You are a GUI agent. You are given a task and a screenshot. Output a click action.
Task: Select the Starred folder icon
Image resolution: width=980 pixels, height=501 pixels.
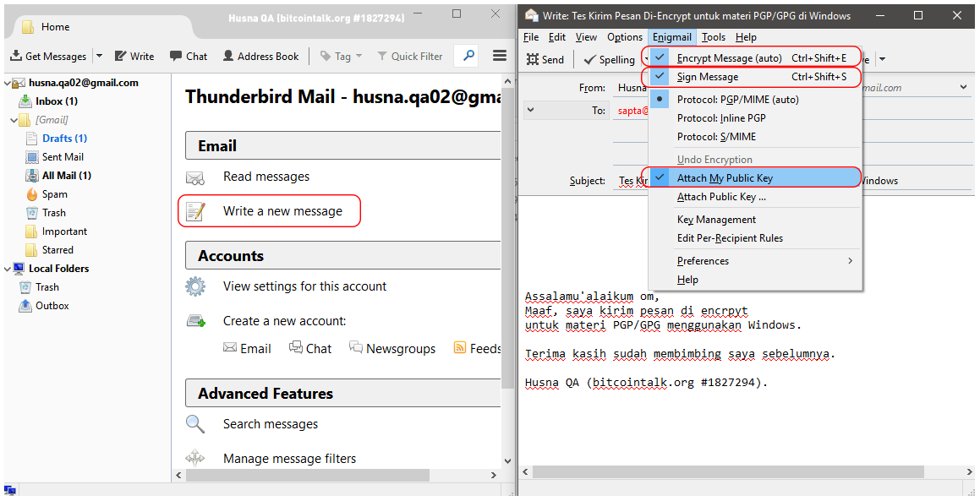[x=32, y=250]
